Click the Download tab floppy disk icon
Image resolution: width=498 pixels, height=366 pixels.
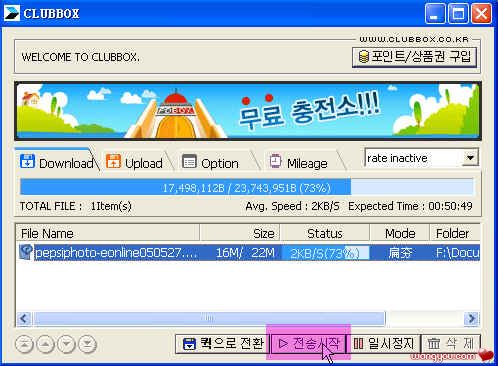pos(27,161)
